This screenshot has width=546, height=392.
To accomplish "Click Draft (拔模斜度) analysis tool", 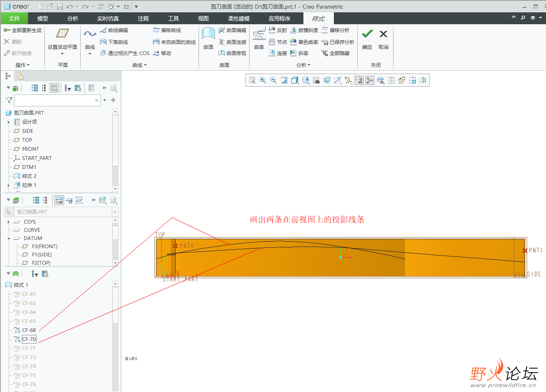I will pos(304,30).
